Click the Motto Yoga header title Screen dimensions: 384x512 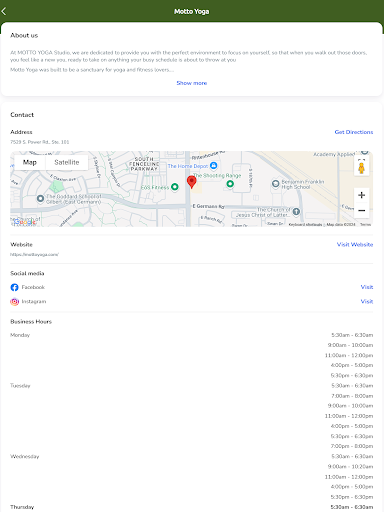[x=192, y=11]
